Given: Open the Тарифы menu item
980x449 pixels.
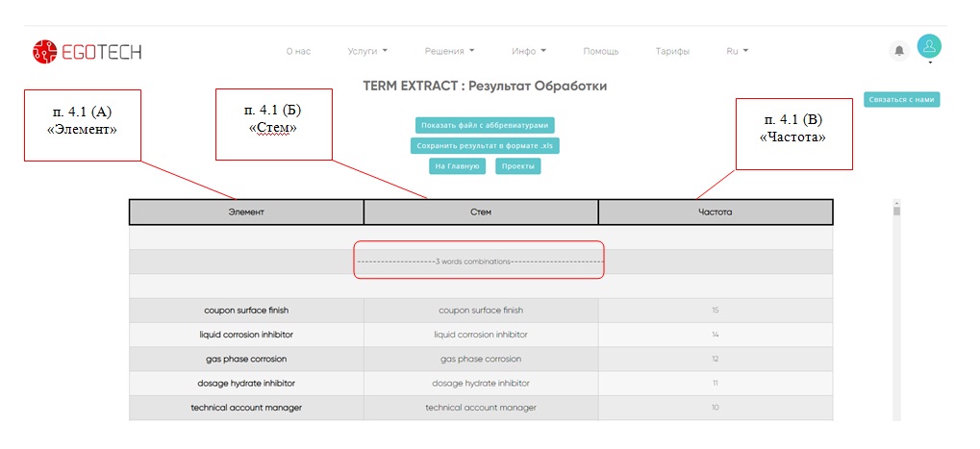Looking at the screenshot, I should tap(672, 51).
